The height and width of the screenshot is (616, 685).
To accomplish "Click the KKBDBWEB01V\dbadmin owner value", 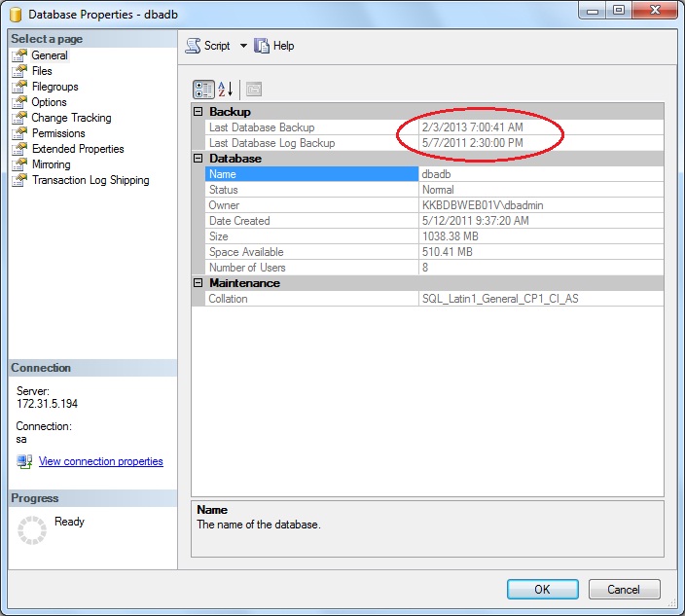I will click(x=483, y=205).
